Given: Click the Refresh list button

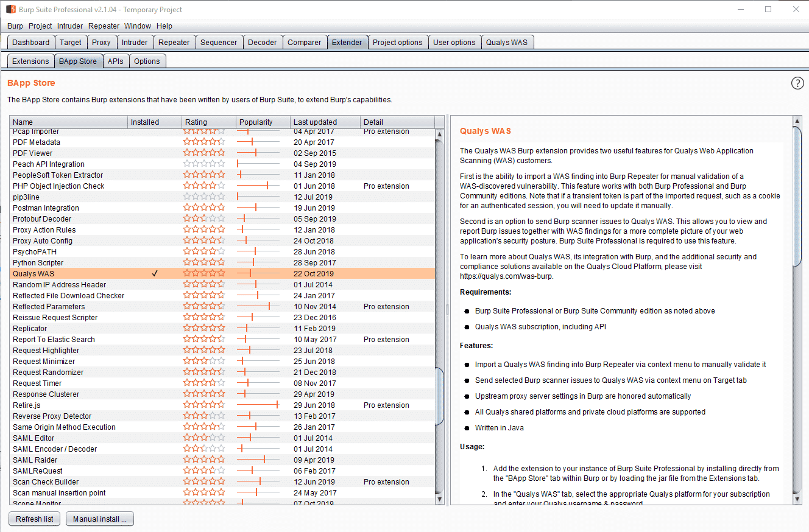Looking at the screenshot, I should [x=35, y=519].
